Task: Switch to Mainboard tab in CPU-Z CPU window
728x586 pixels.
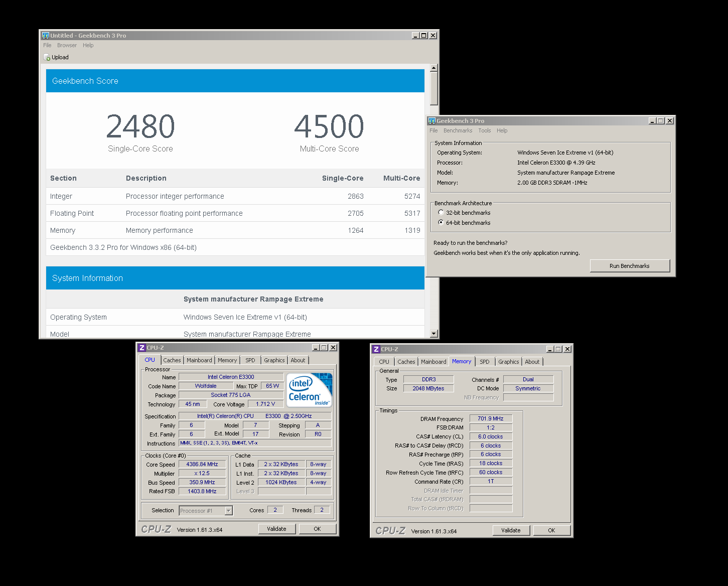Action: [199, 360]
